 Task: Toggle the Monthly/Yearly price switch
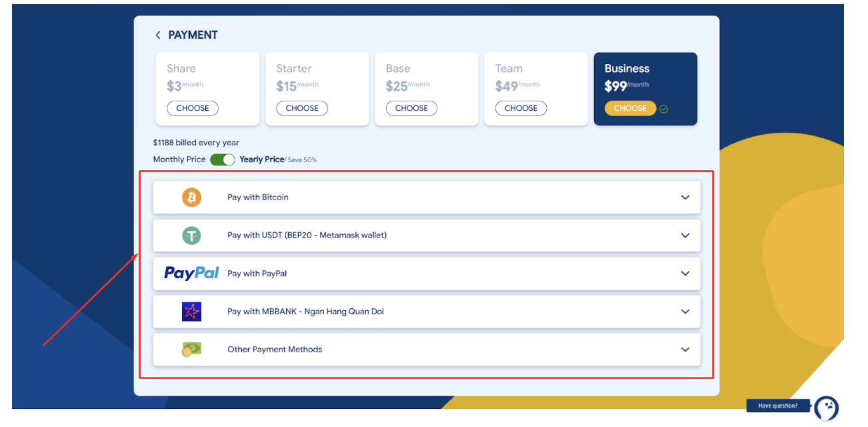(223, 159)
